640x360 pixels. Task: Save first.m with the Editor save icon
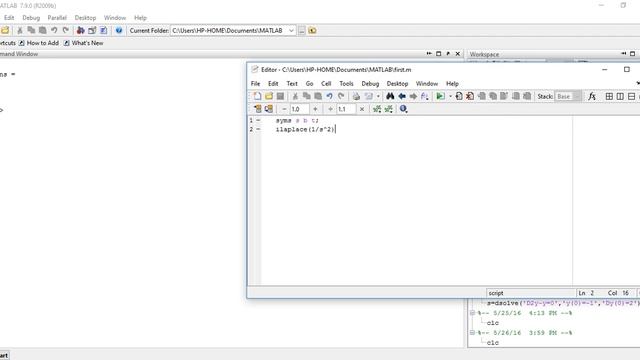280,96
